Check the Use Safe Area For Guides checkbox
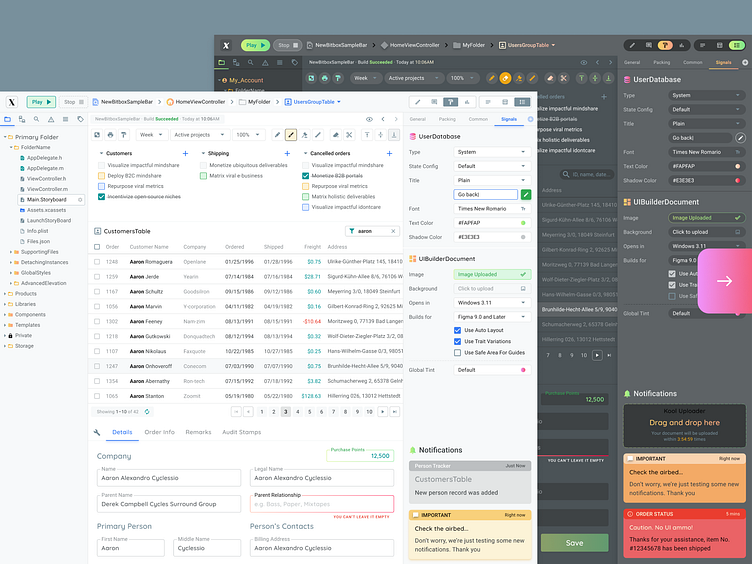This screenshot has height=564, width=752. click(457, 352)
